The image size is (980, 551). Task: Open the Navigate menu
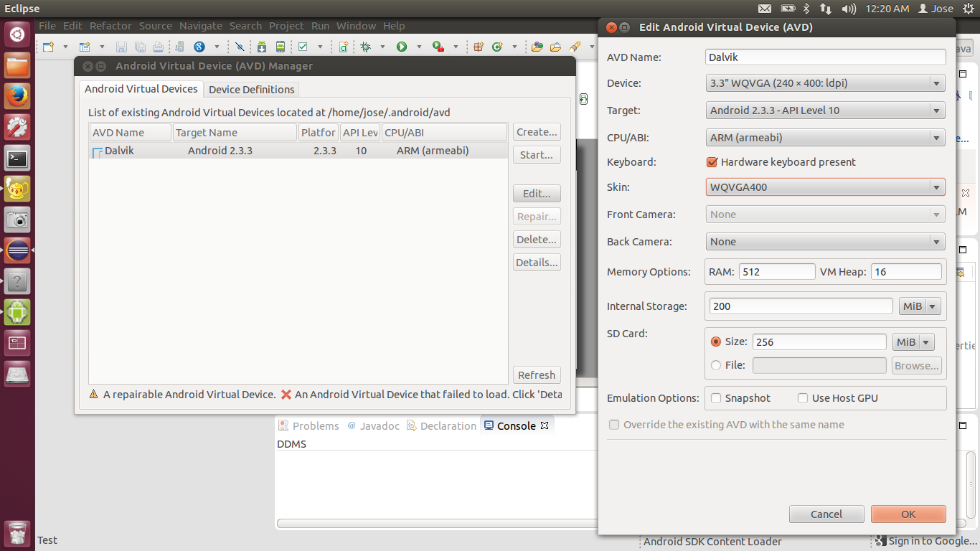(x=201, y=26)
